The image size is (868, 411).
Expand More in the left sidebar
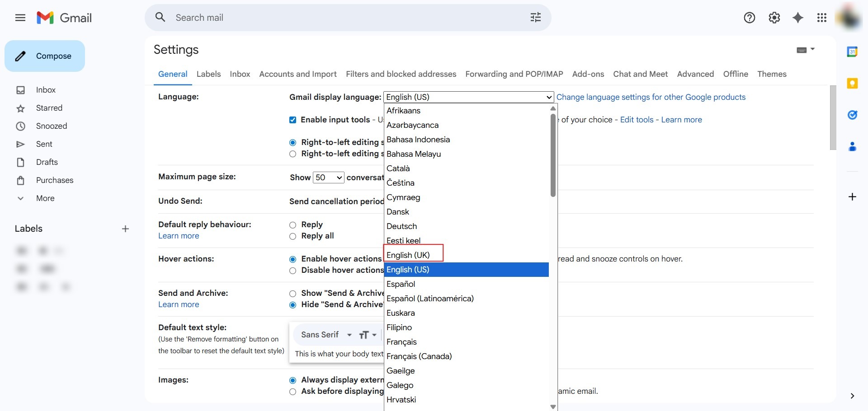coord(45,198)
